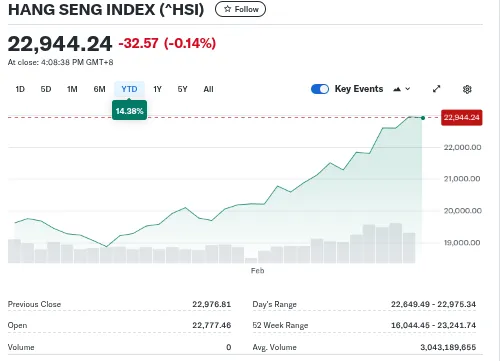500x361 pixels.
Task: Switch to 6M time range
Action: pyautogui.click(x=99, y=89)
